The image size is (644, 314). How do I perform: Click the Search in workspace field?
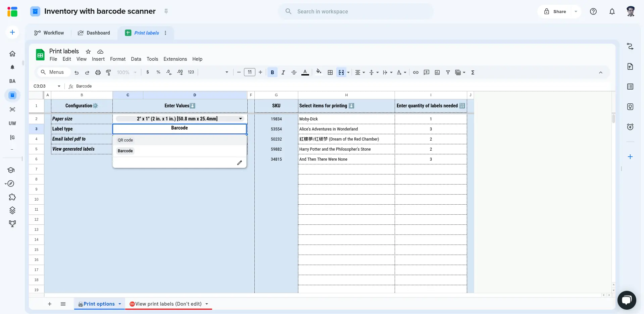pos(356,11)
